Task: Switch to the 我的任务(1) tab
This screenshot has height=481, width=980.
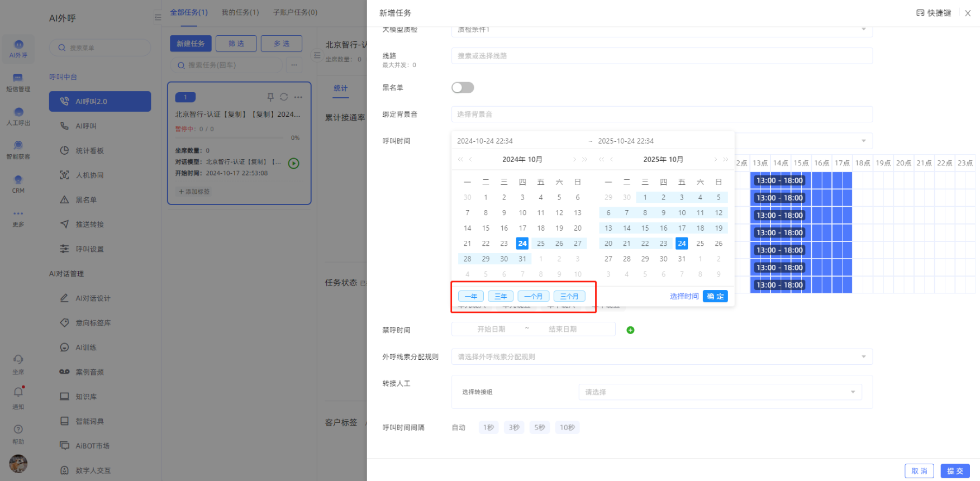Action: (x=240, y=12)
